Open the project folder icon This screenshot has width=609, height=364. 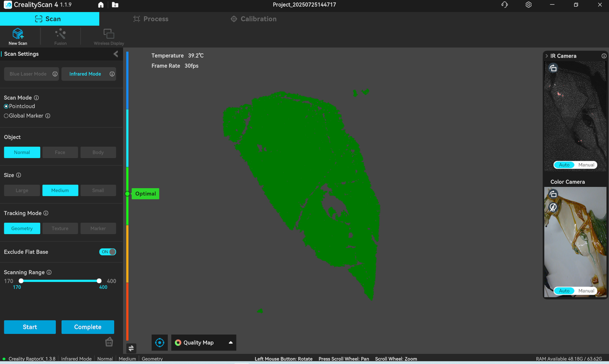click(115, 5)
